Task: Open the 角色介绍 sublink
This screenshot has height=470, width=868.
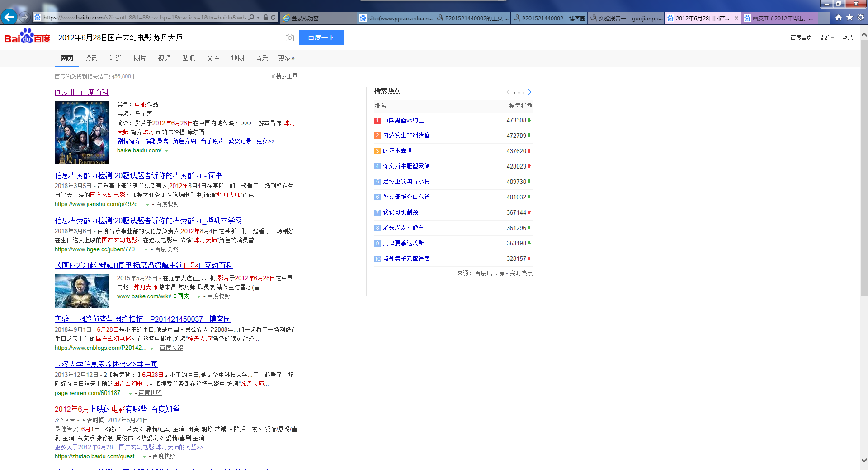Action: point(184,141)
